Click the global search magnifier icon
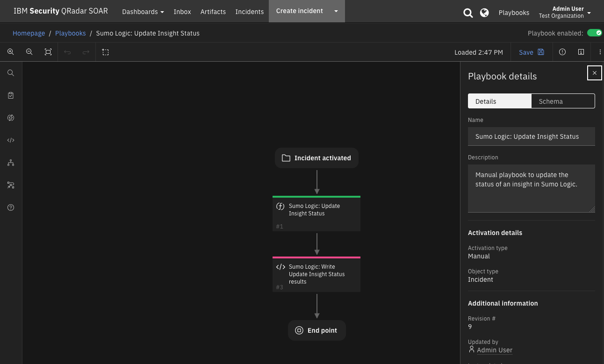Screen dimensions: 604x364 click(x=468, y=13)
